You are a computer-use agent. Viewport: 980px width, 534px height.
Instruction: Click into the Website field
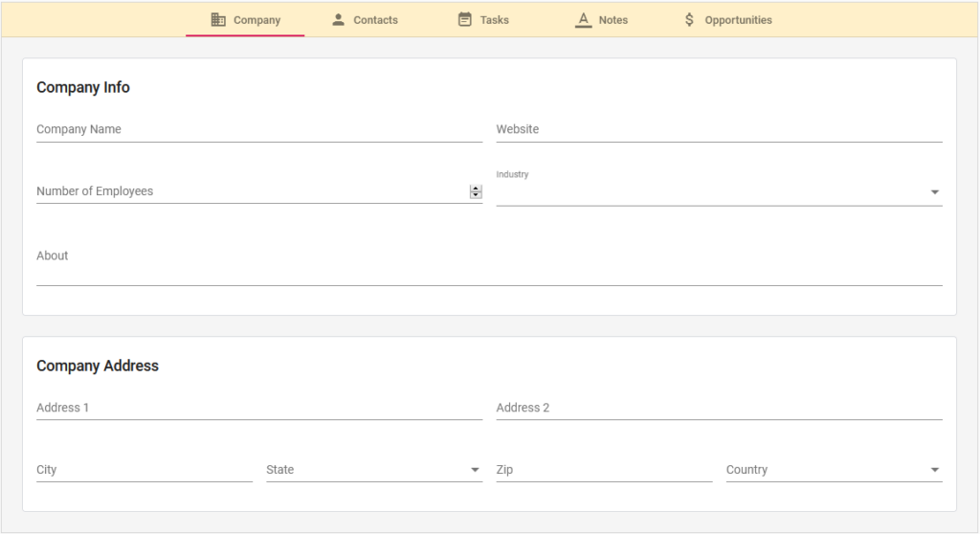pyautogui.click(x=719, y=129)
